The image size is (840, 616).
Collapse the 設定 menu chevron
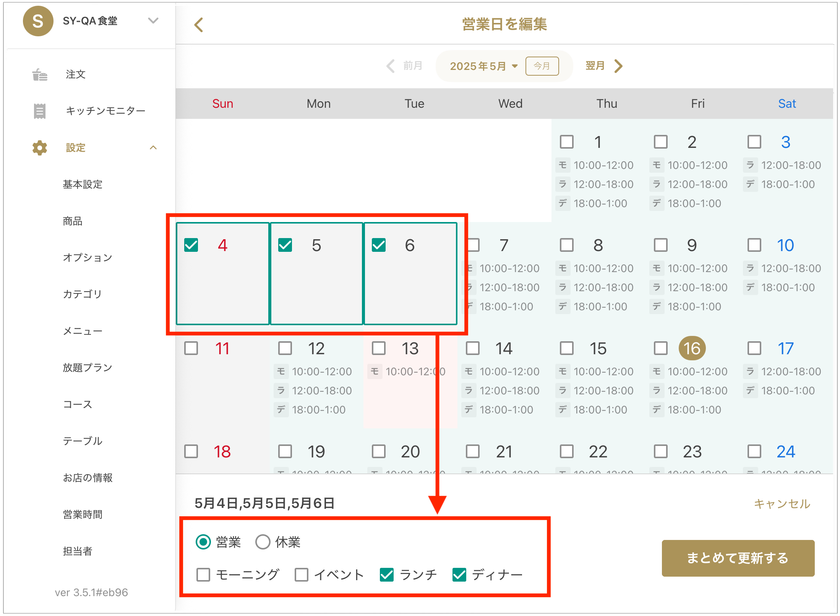(x=153, y=148)
